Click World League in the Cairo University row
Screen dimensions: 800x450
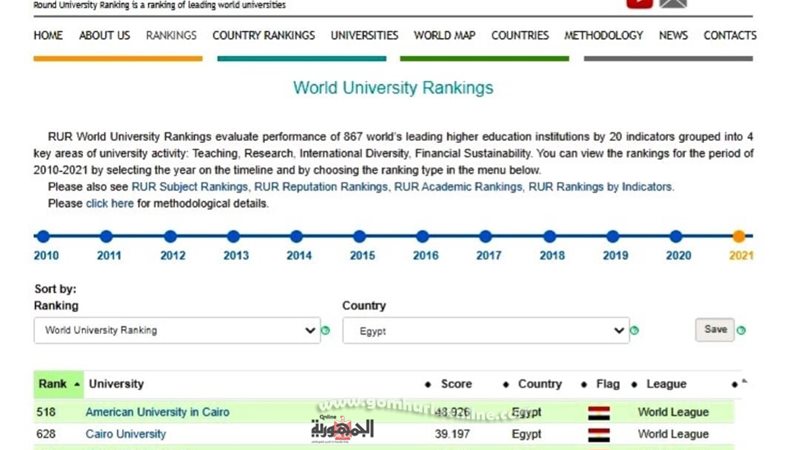click(x=673, y=434)
